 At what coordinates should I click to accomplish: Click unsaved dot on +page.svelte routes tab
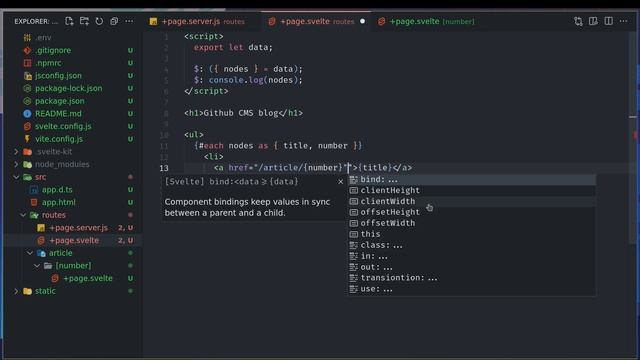click(x=362, y=21)
